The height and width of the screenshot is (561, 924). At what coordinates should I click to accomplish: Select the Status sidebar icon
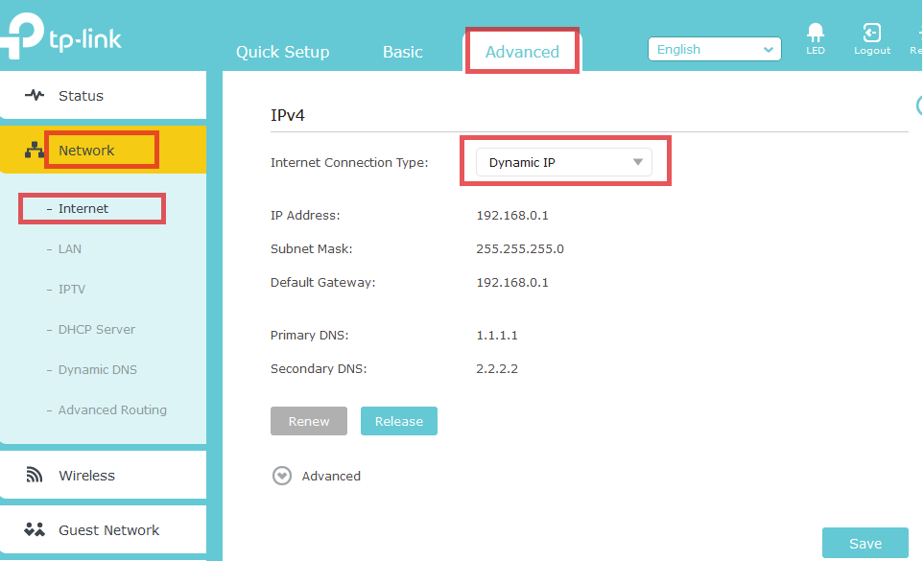[x=35, y=95]
